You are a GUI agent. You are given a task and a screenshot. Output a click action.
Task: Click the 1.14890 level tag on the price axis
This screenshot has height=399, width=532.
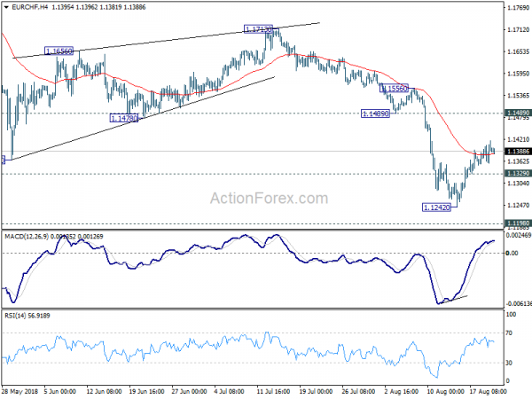518,113
